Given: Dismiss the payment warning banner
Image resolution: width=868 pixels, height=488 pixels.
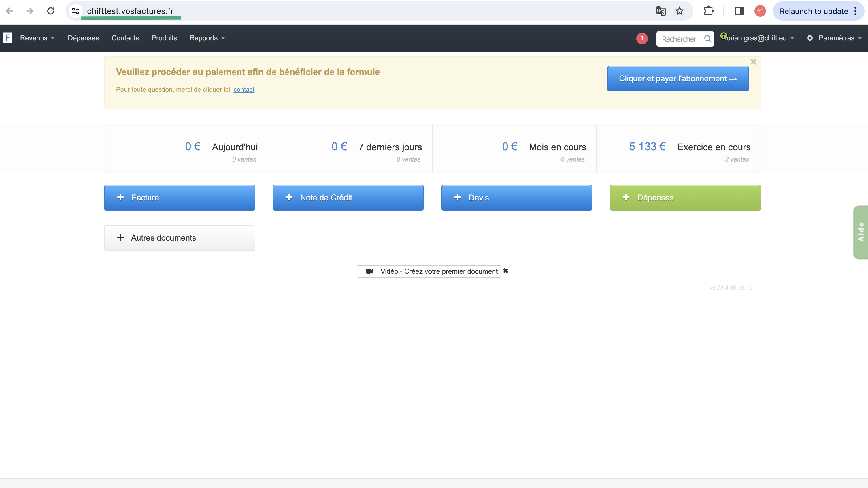Looking at the screenshot, I should point(753,62).
